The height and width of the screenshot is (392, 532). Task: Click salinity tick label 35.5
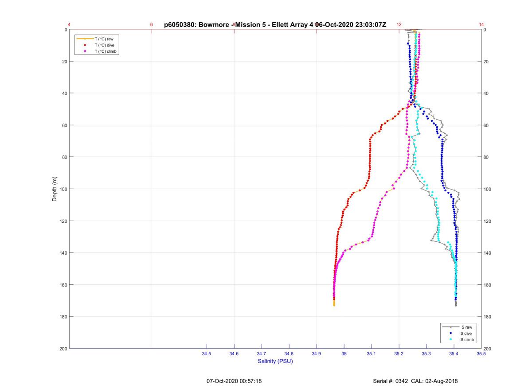pos(481,353)
